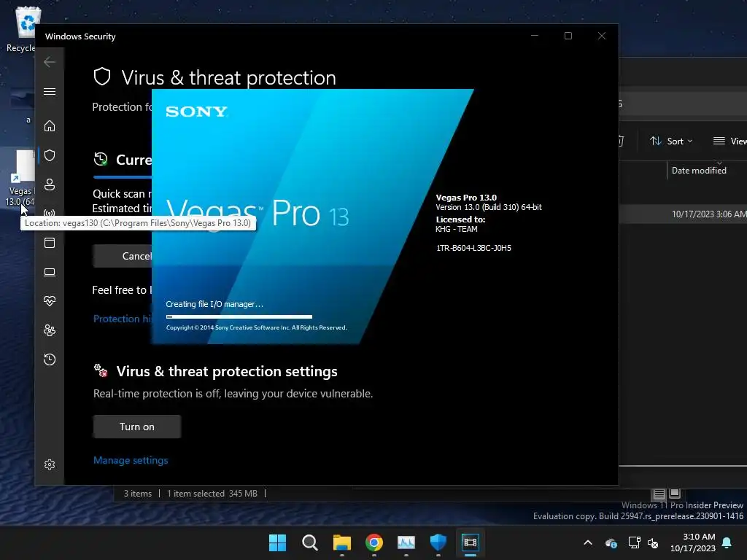Open Device security laptop icon
747x560 pixels.
(50, 273)
